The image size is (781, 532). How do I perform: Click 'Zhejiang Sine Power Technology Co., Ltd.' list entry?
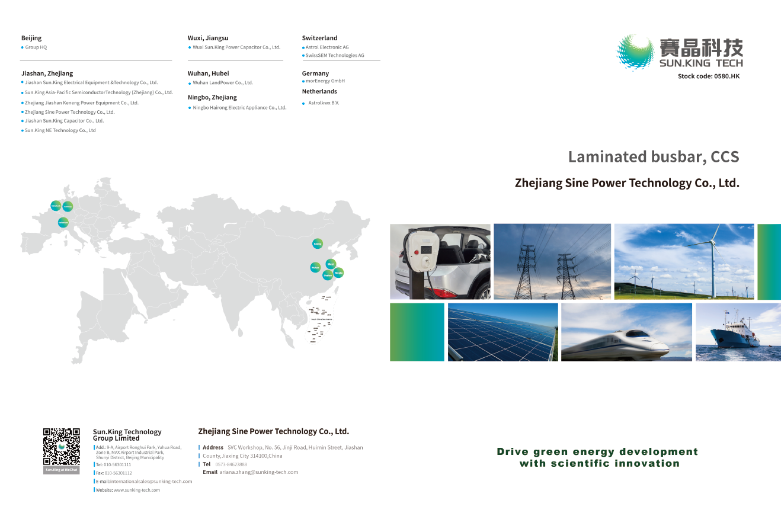[x=70, y=112]
